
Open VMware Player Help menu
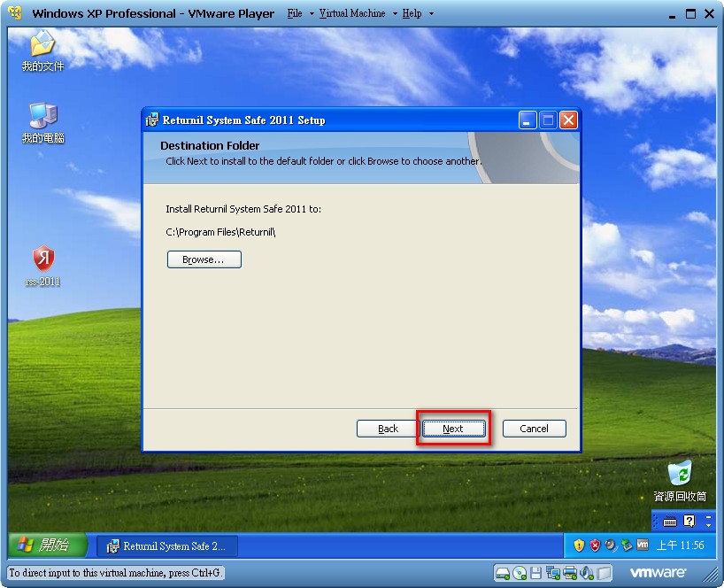point(412,13)
